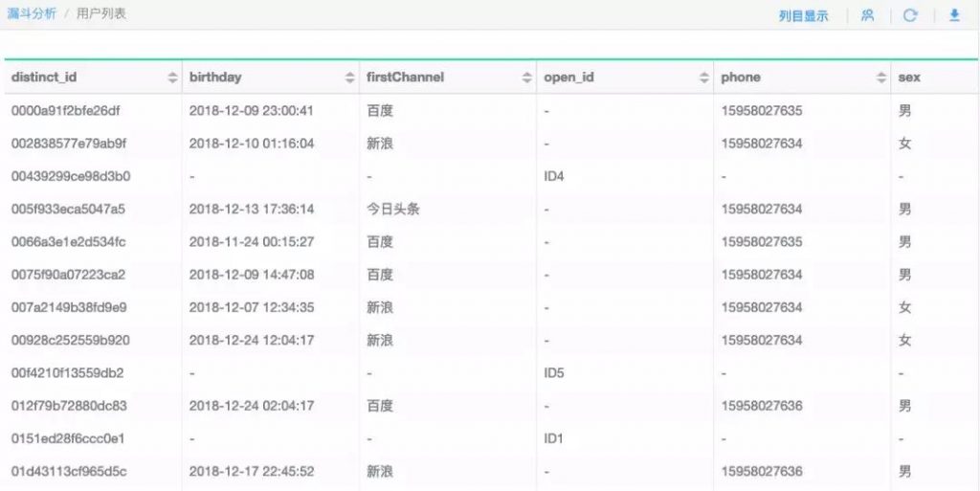Click phone 15958027636 in row 012f79b72880dc83
This screenshot has height=491, width=980.
click(x=761, y=406)
